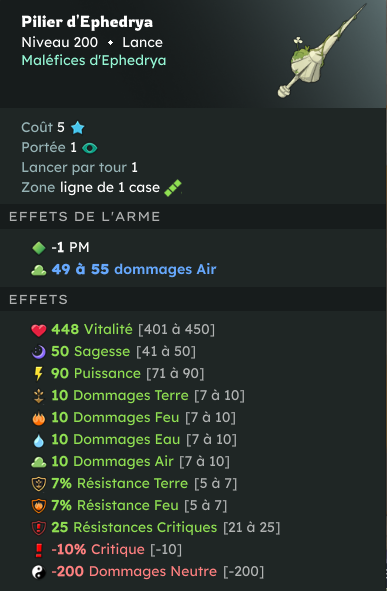Click the Dommages Terre plant icon

pos(38,396)
